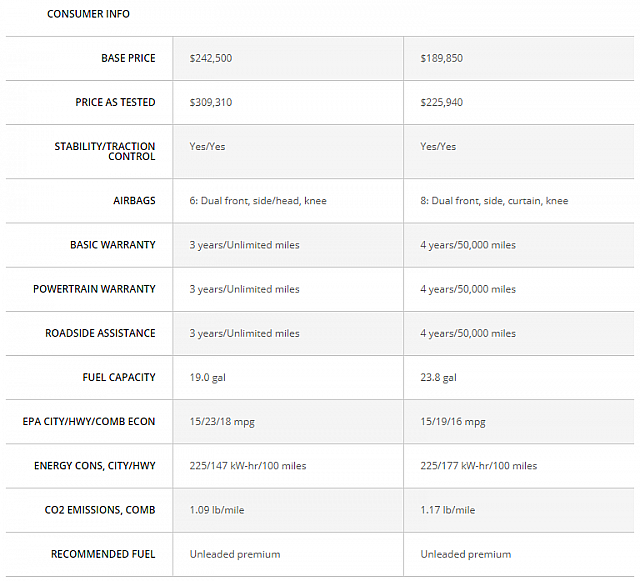The image size is (640, 581).
Task: Click the 8: Dual front airbags cell
Action: [494, 201]
